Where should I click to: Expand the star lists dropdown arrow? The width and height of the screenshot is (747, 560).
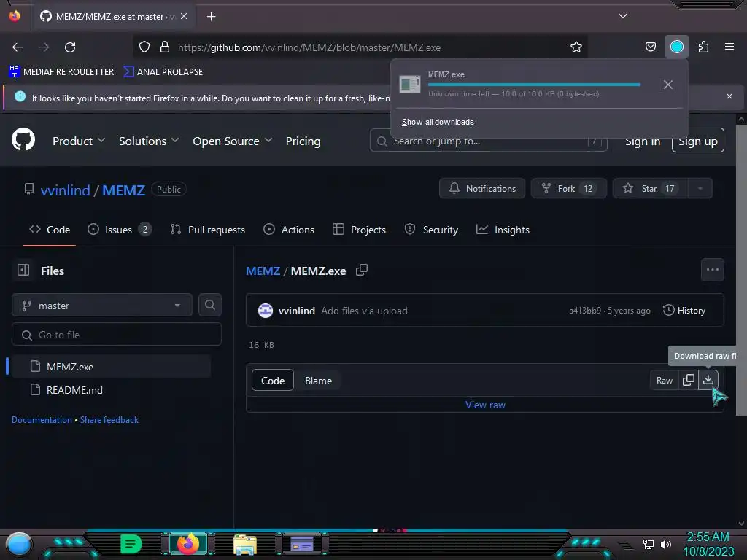point(700,189)
